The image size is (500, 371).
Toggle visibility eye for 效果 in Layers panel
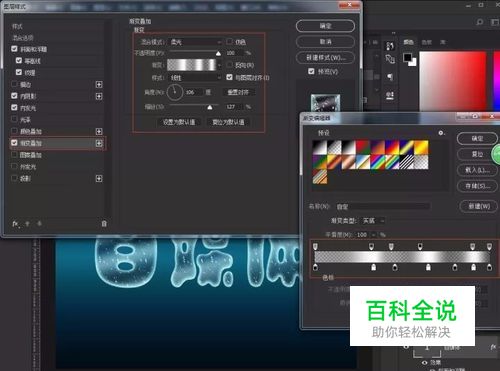point(424,362)
